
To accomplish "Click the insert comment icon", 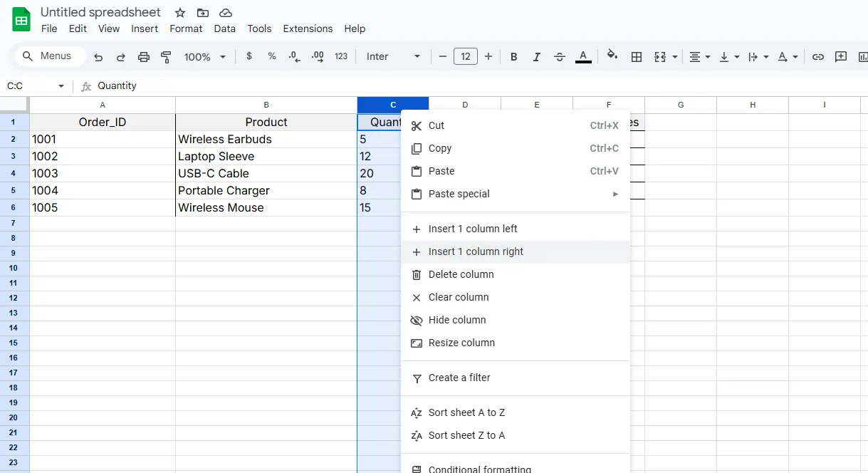I will (x=841, y=57).
